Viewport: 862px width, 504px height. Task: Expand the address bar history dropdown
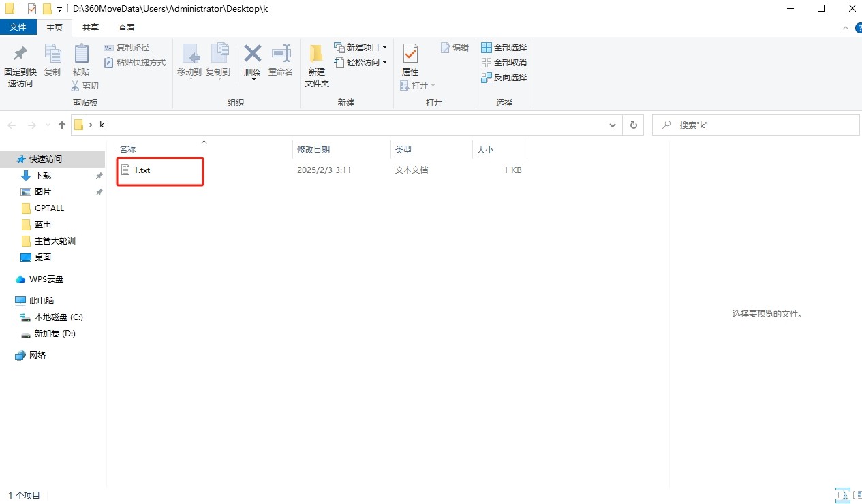pos(613,125)
